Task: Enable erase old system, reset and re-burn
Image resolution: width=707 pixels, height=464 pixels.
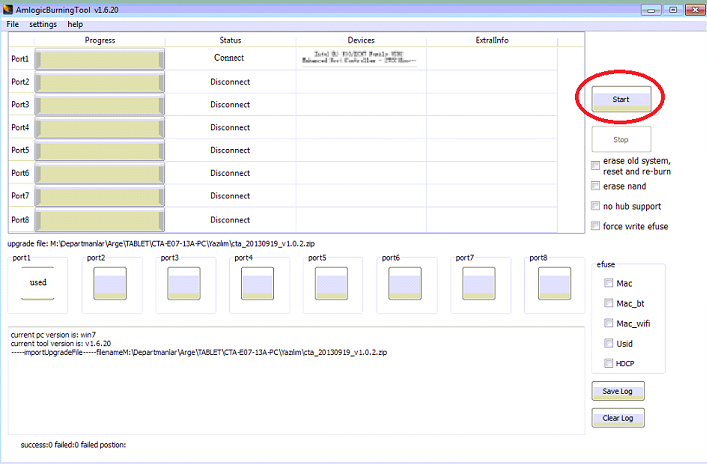Action: [596, 165]
